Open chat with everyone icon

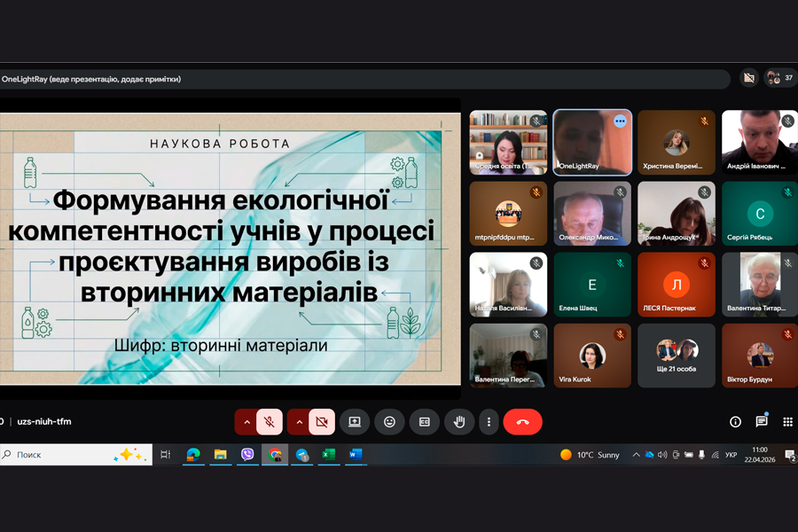pyautogui.click(x=762, y=421)
